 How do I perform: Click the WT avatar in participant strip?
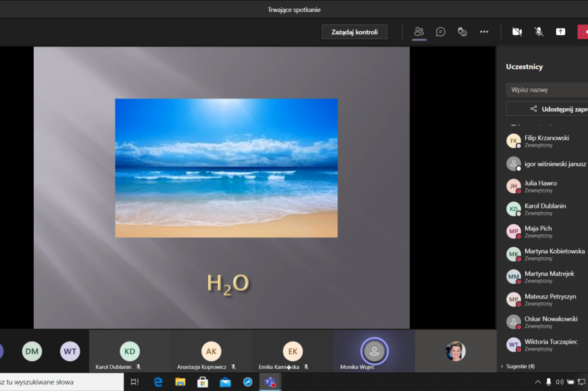point(70,351)
